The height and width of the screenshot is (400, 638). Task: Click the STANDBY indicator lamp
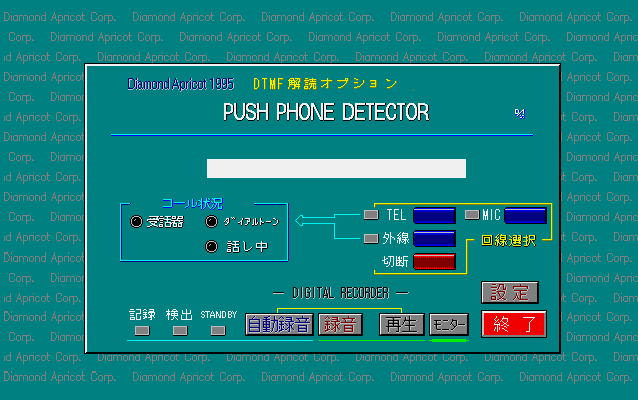(x=218, y=330)
